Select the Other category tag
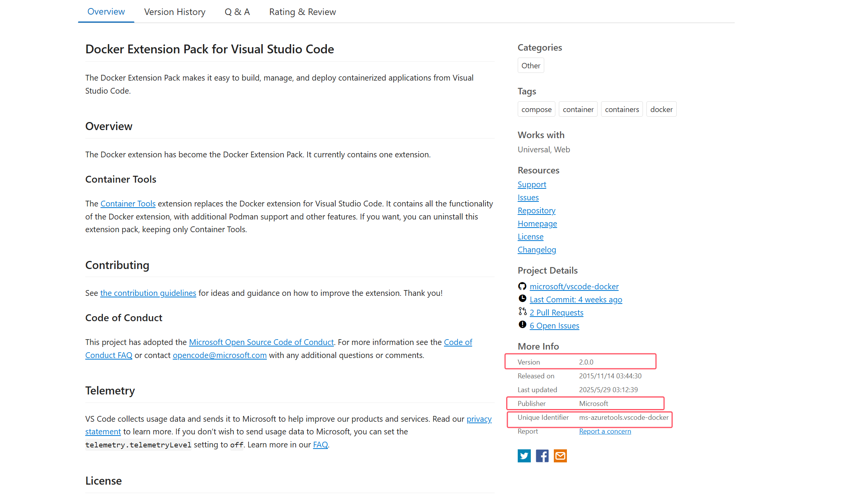The image size is (868, 495). [x=531, y=66]
